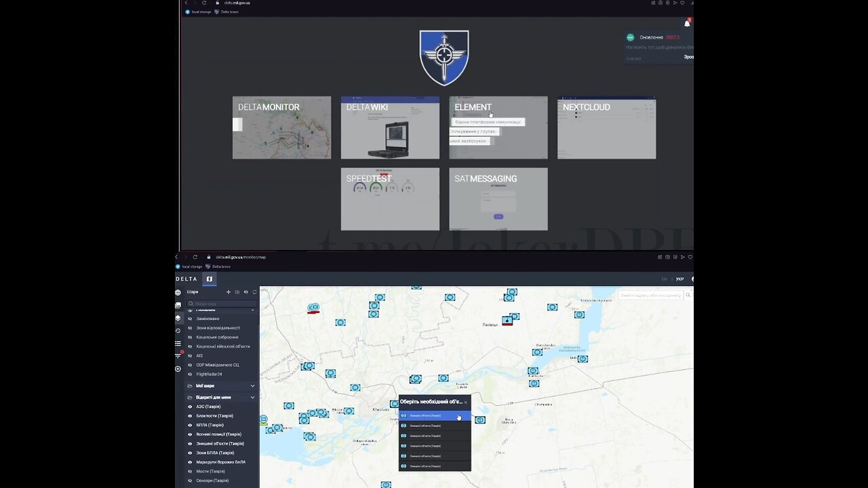This screenshot has width=868, height=488.
Task: Select the red marker near Раківськ on map
Action: tap(507, 321)
